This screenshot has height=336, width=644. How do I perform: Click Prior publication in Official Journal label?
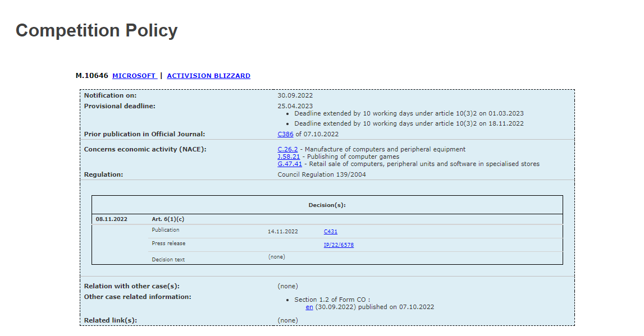point(144,134)
